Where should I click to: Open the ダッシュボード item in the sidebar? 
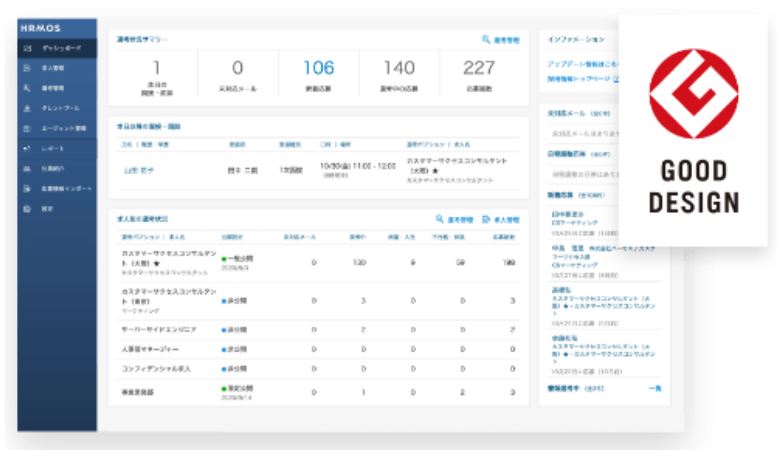(57, 48)
